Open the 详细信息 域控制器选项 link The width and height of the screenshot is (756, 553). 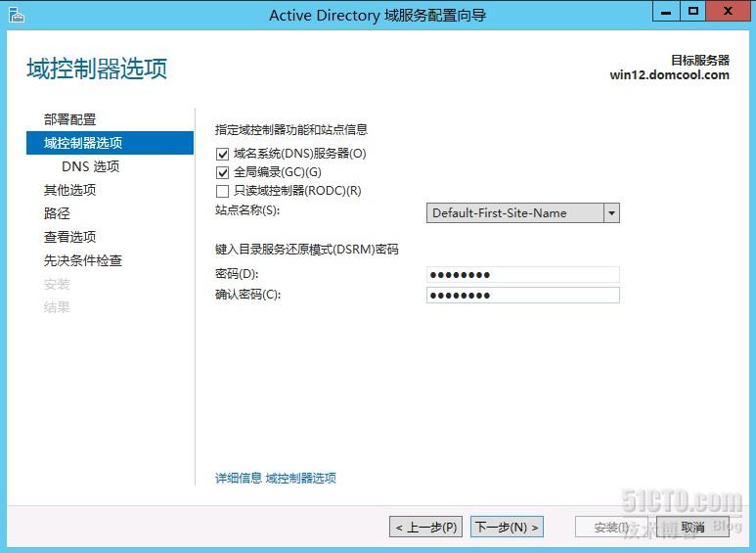[x=276, y=479]
